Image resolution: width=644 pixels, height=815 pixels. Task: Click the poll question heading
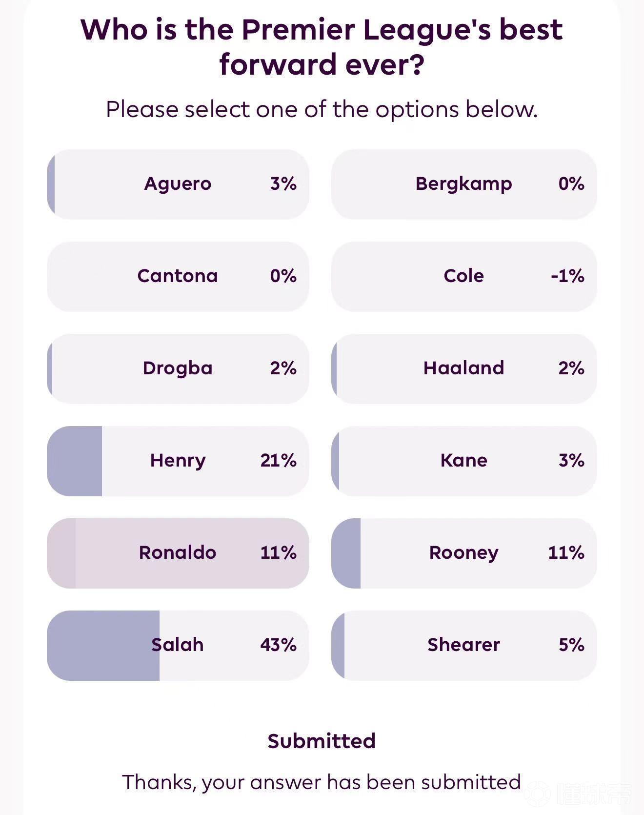point(322,47)
